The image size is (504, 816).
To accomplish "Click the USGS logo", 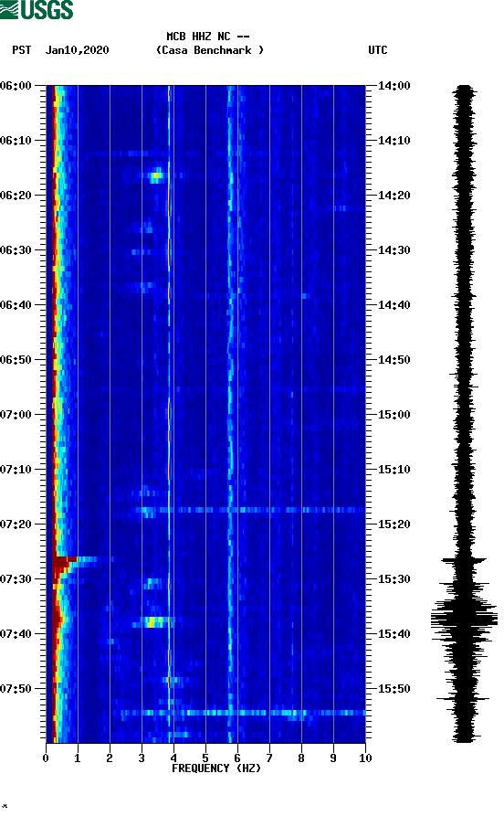I will click(x=37, y=9).
